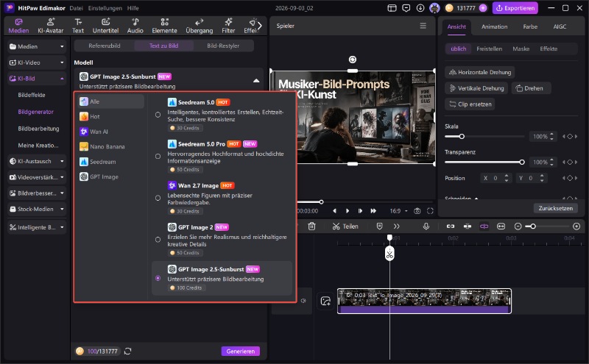The width and height of the screenshot is (589, 364).
Task: Switch to the Bild-Restyler tab
Action: (223, 46)
